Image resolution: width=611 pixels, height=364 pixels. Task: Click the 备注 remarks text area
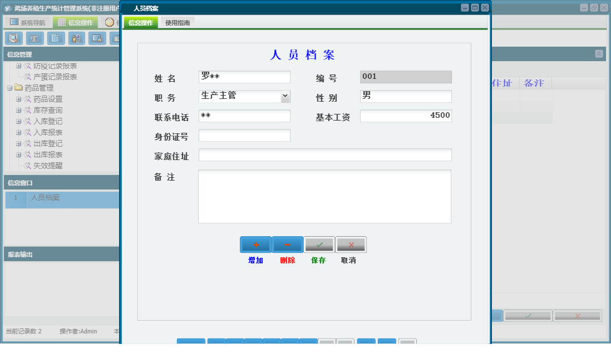point(324,197)
